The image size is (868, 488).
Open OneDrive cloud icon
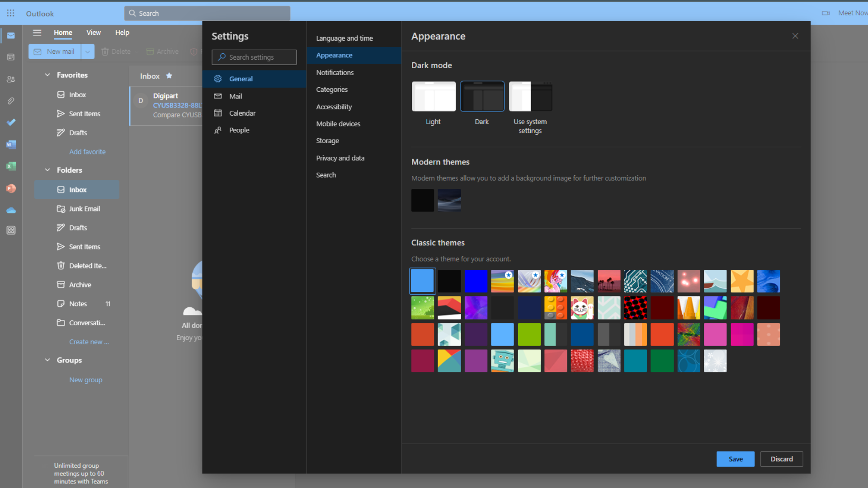(11, 211)
